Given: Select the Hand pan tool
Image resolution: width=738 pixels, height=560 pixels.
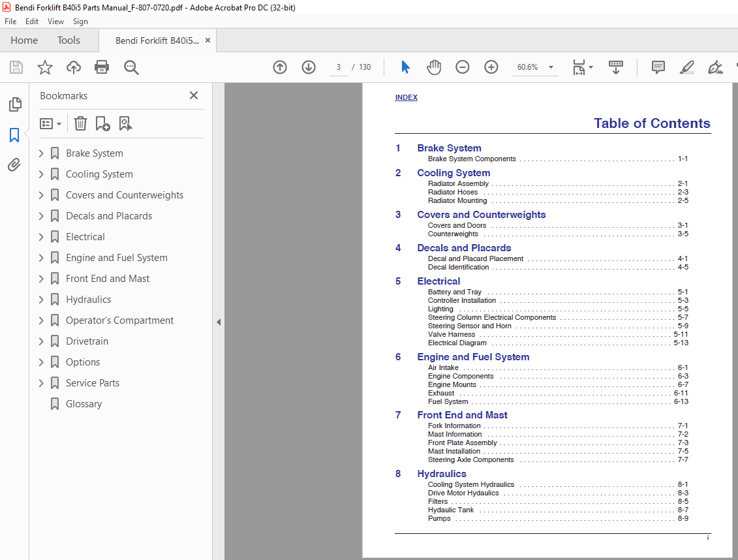Looking at the screenshot, I should (433, 67).
